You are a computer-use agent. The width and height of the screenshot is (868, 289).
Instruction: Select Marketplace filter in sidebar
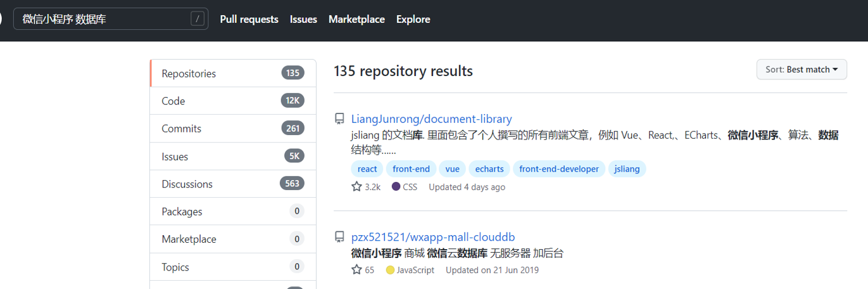coord(233,239)
